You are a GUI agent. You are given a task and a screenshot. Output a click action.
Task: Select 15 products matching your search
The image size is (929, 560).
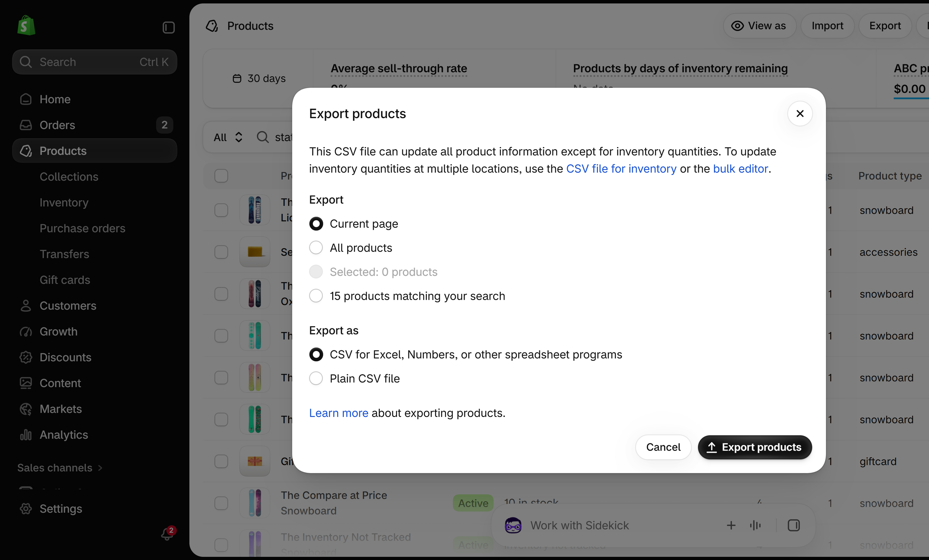point(316,296)
